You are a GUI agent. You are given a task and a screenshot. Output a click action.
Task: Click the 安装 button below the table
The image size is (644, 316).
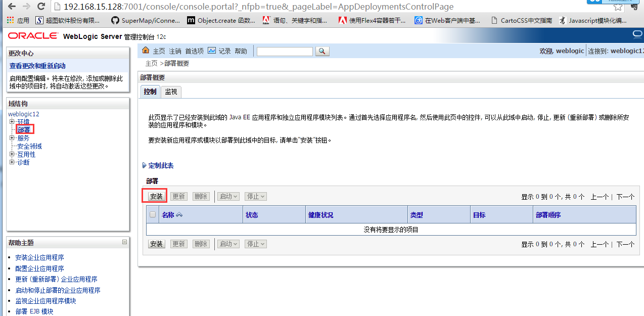tap(156, 244)
